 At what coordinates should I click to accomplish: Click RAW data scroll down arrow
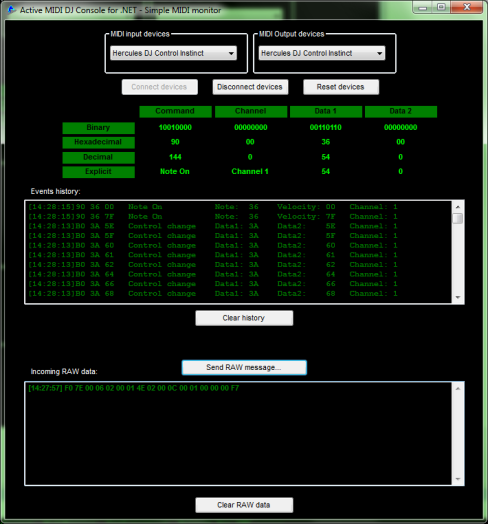(x=458, y=479)
